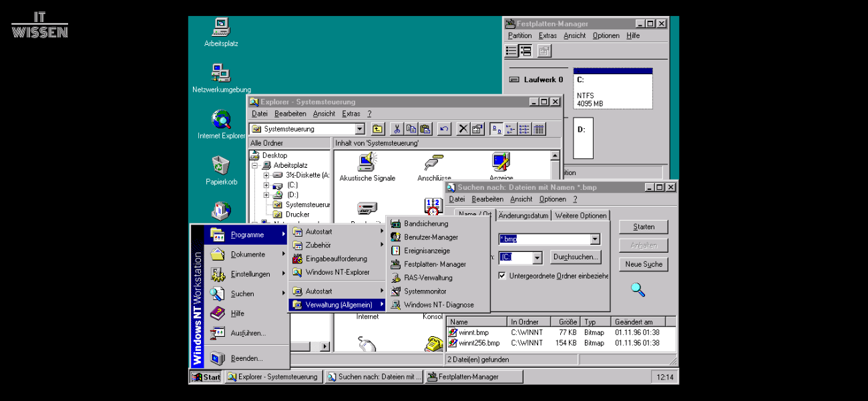The height and width of the screenshot is (401, 868).
Task: Expand the (D:) drive tree node
Action: coord(266,195)
